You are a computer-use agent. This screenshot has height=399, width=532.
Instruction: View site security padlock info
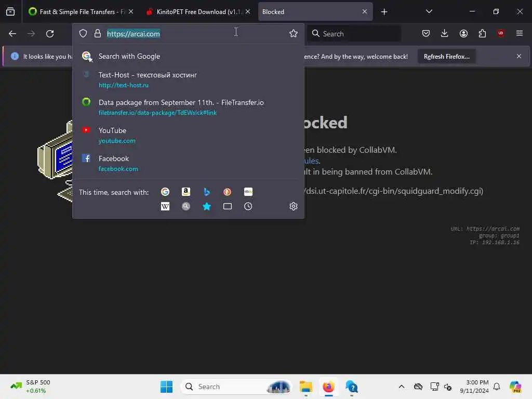coord(97,33)
